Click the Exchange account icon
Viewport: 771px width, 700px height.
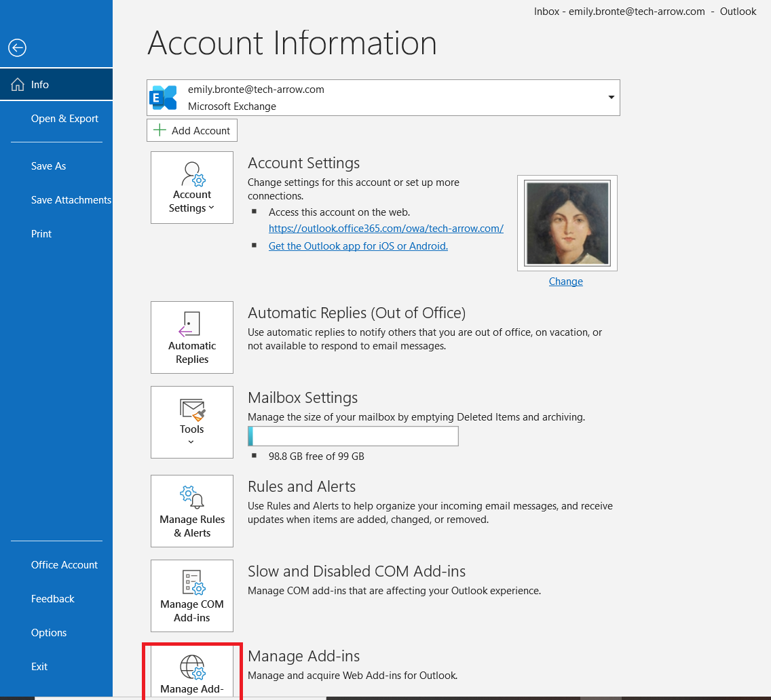click(164, 98)
